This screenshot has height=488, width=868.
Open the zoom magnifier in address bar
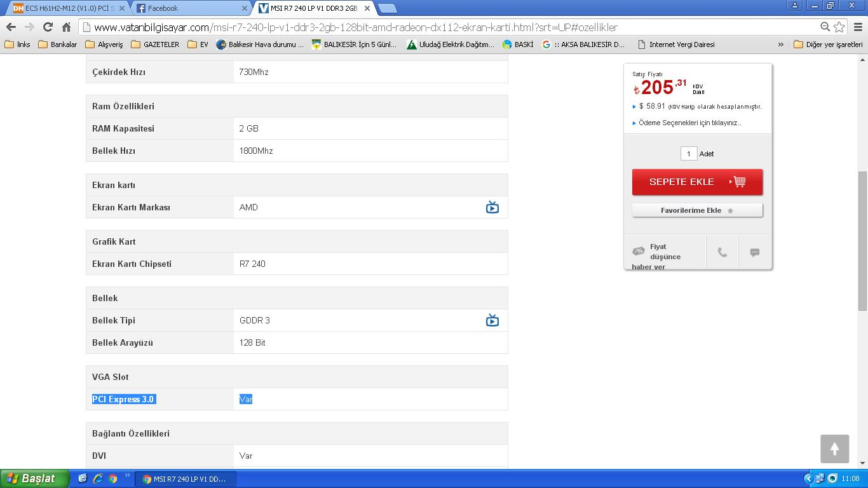click(825, 27)
